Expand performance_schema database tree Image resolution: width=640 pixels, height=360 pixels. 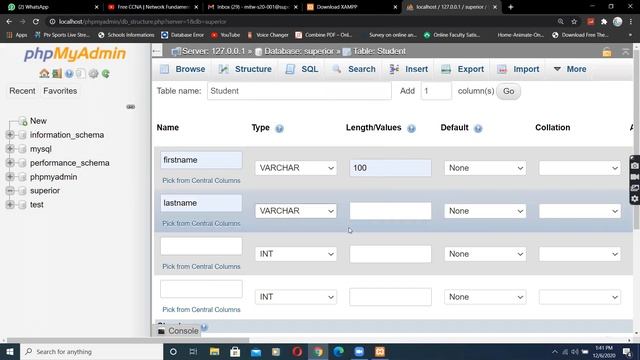tap(10, 162)
